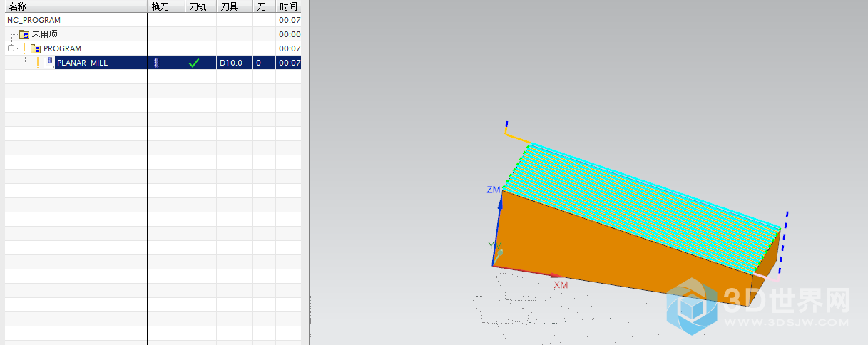
Task: Click the 换刀 column header
Action: [x=166, y=6]
